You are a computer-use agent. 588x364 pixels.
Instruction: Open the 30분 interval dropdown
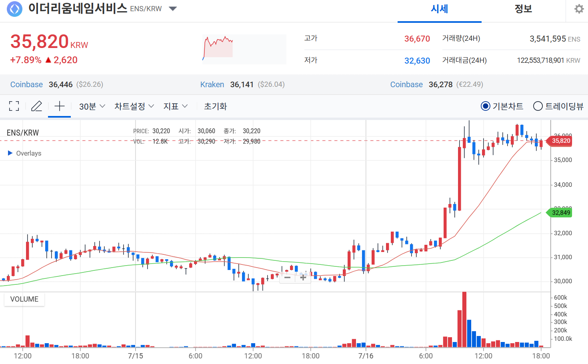point(92,106)
